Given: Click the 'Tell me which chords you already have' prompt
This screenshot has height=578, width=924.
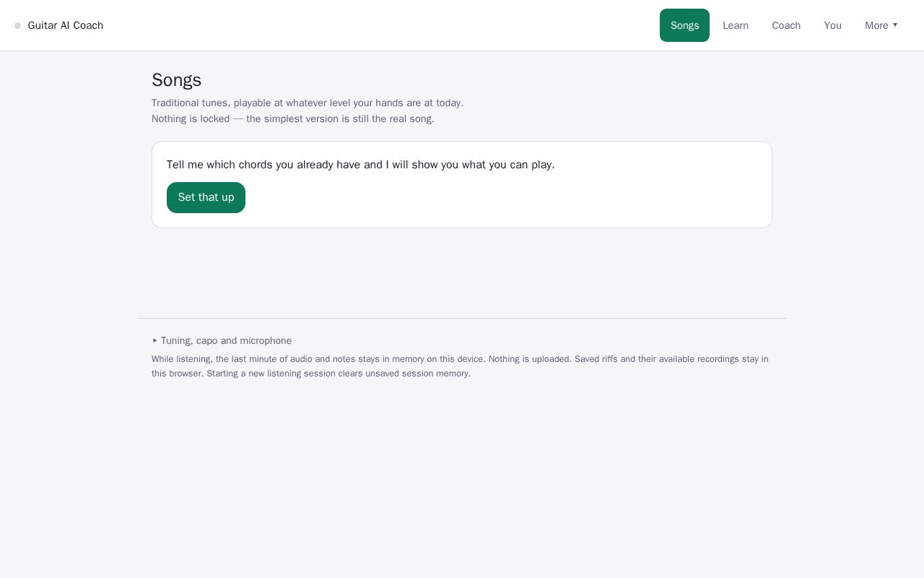Looking at the screenshot, I should pos(361,165).
